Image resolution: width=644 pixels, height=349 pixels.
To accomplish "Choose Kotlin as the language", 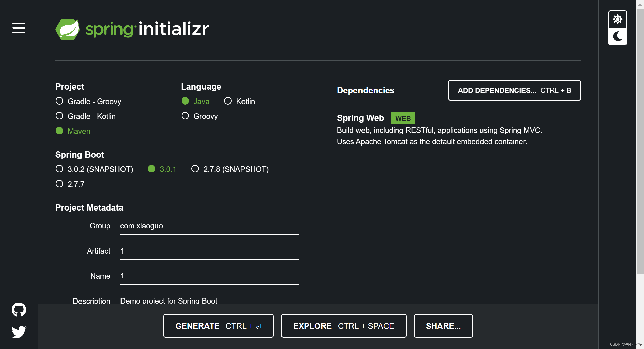I will click(x=228, y=101).
